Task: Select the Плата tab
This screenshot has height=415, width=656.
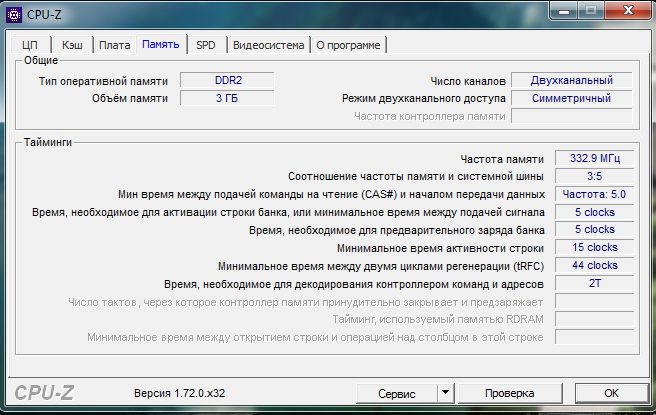Action: 114,45
